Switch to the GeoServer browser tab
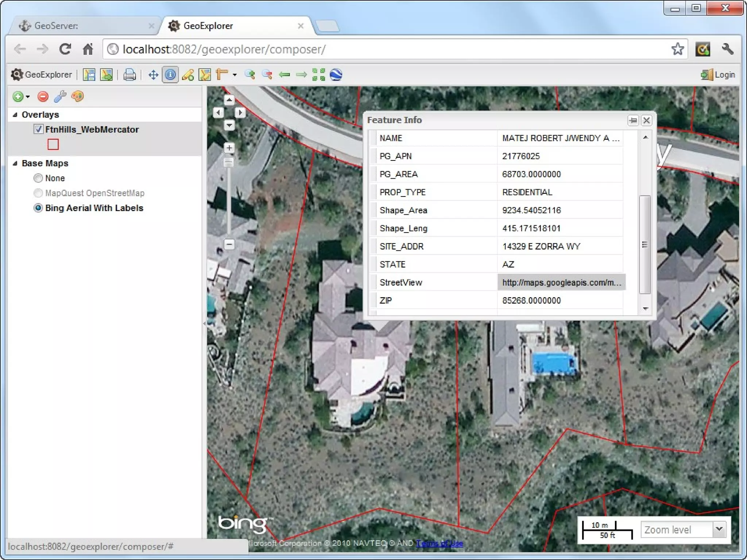Viewport: 747px width, 560px height. (x=56, y=26)
